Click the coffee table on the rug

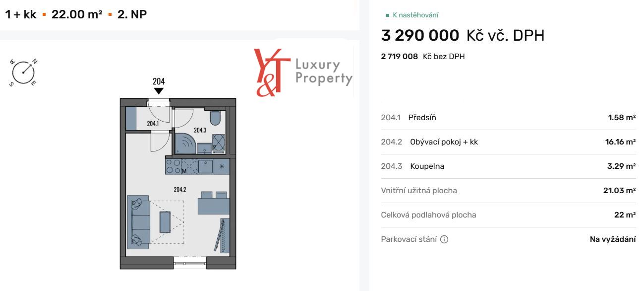165,221
